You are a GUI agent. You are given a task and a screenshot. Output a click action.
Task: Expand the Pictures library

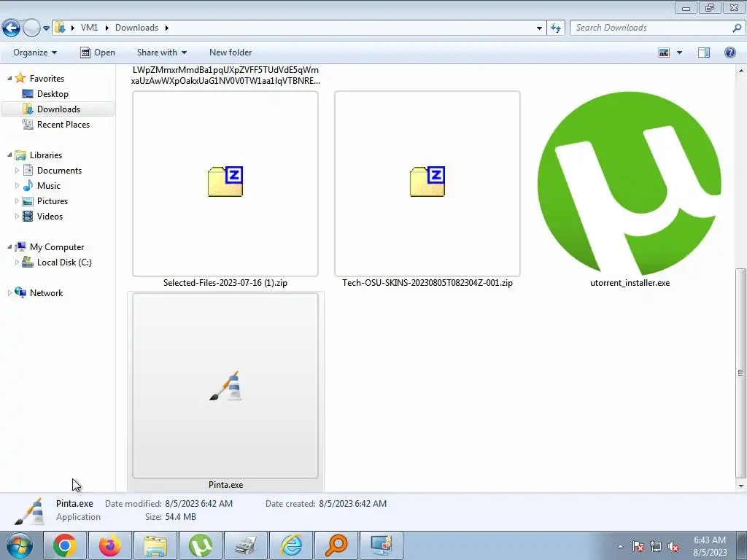point(18,201)
